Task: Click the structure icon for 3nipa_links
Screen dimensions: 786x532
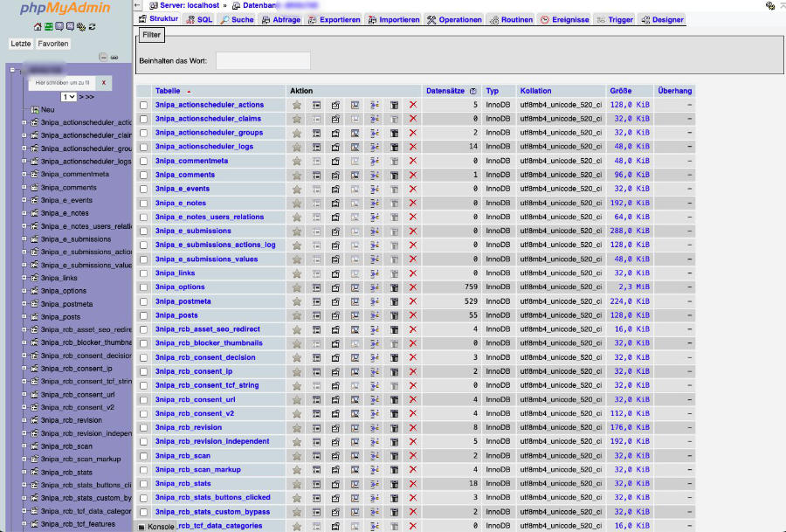Action: [x=335, y=273]
